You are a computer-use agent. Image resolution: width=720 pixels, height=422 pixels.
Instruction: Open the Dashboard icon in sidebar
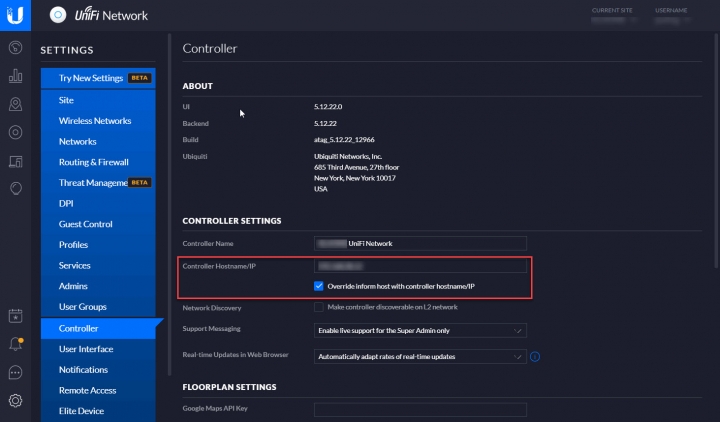pos(15,47)
